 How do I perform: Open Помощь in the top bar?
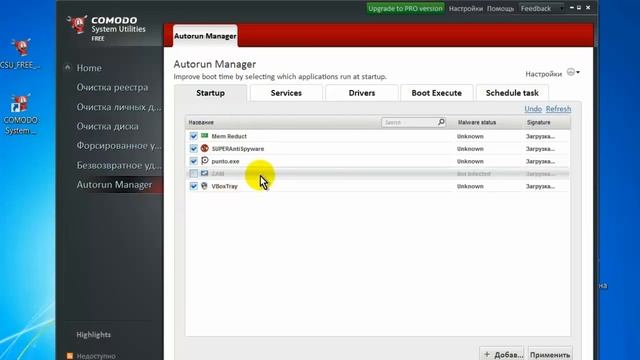500,9
